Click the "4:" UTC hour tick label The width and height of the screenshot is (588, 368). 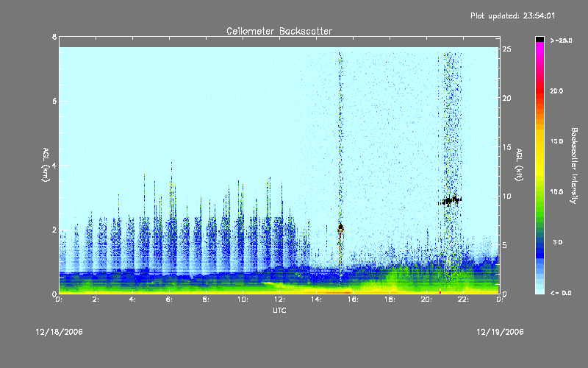pos(133,300)
